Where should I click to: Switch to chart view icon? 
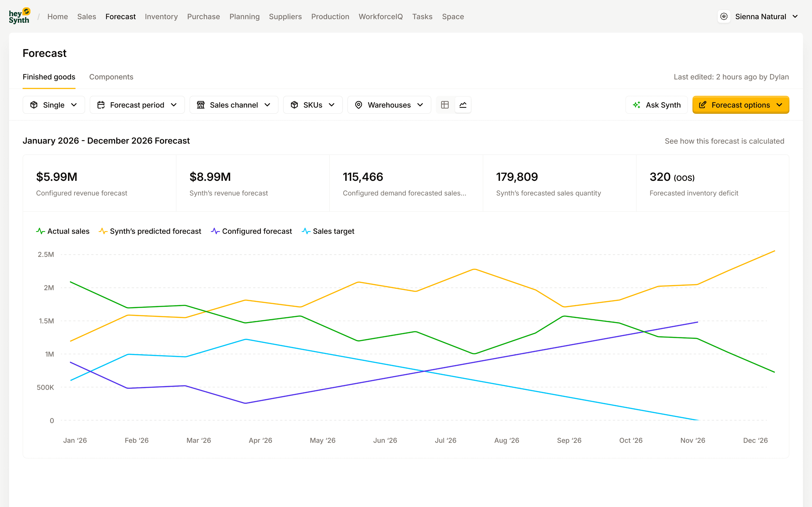coord(463,105)
